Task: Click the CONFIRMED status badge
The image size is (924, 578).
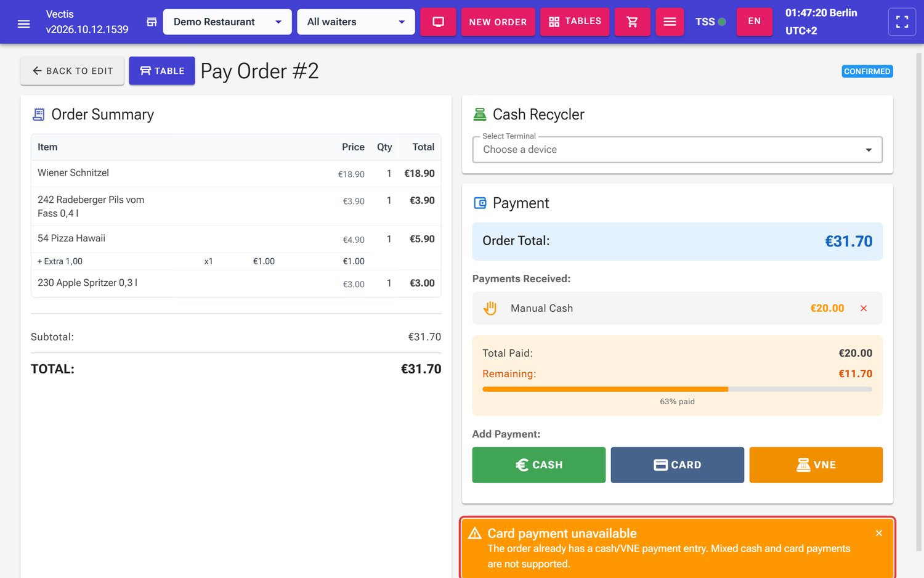Action: pos(867,71)
